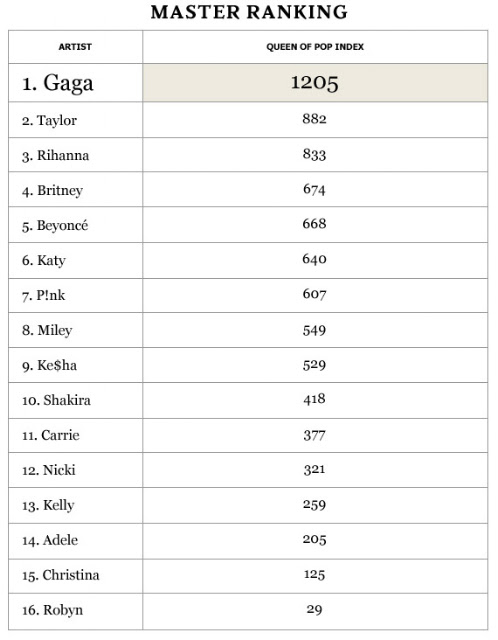Click the 1. Gaga row name

pos(58,83)
